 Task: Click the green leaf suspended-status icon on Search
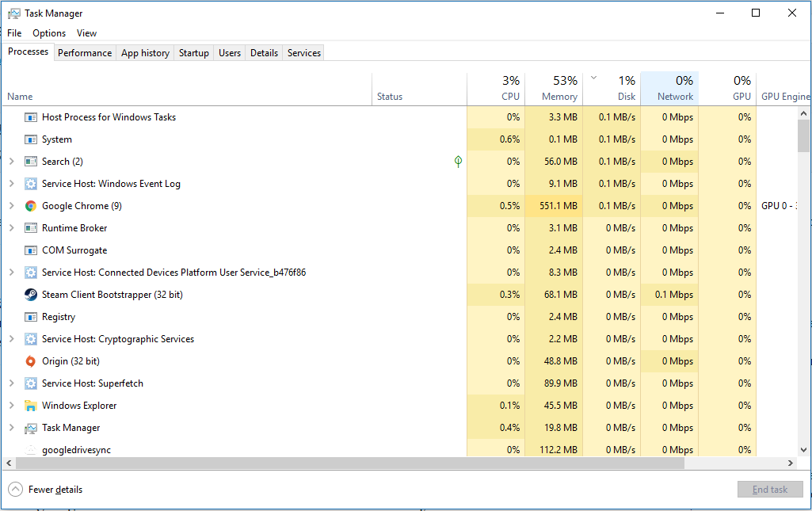point(459,162)
